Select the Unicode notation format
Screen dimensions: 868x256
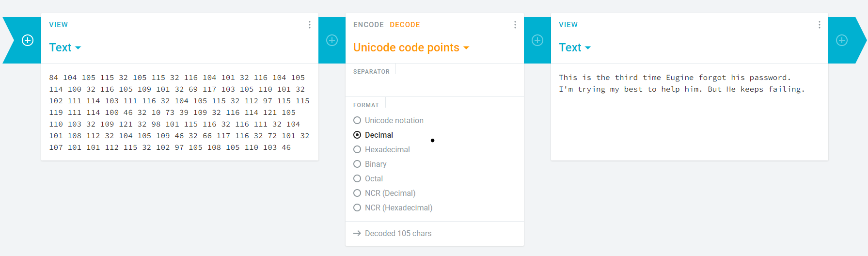coord(389,120)
